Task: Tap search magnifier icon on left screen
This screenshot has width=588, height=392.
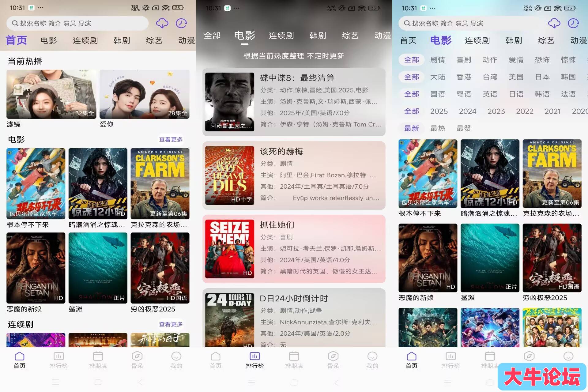Action: [15, 23]
